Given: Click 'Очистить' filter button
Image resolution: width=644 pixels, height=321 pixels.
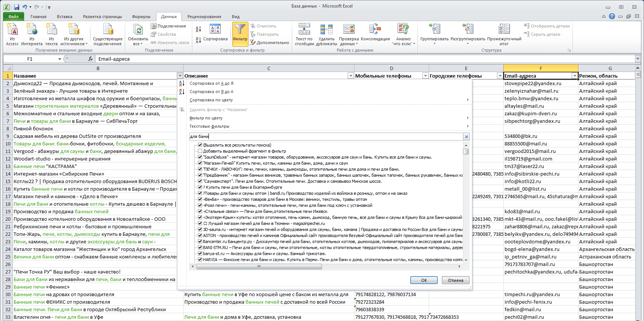Looking at the screenshot, I should point(263,26).
